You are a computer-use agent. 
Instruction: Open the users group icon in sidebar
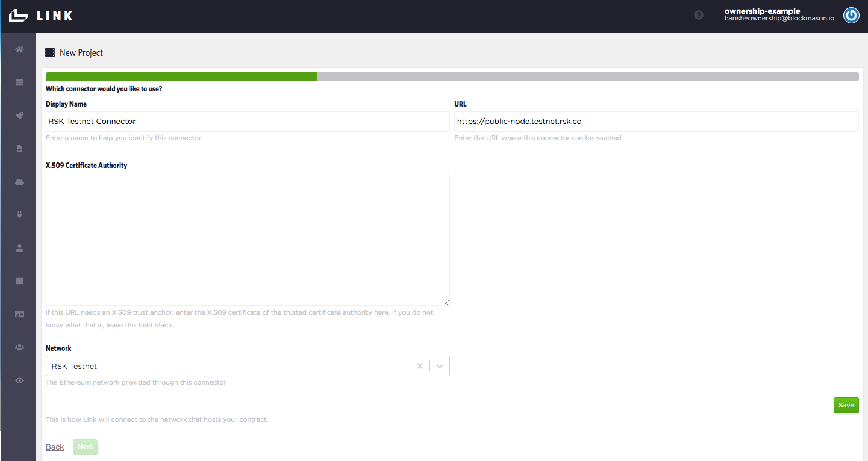19,347
